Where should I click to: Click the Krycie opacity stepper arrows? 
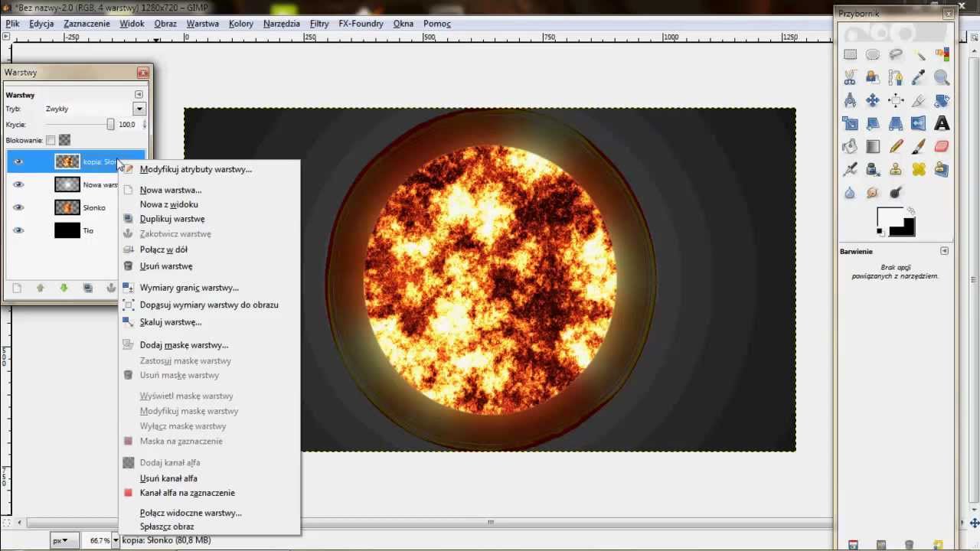(x=145, y=124)
